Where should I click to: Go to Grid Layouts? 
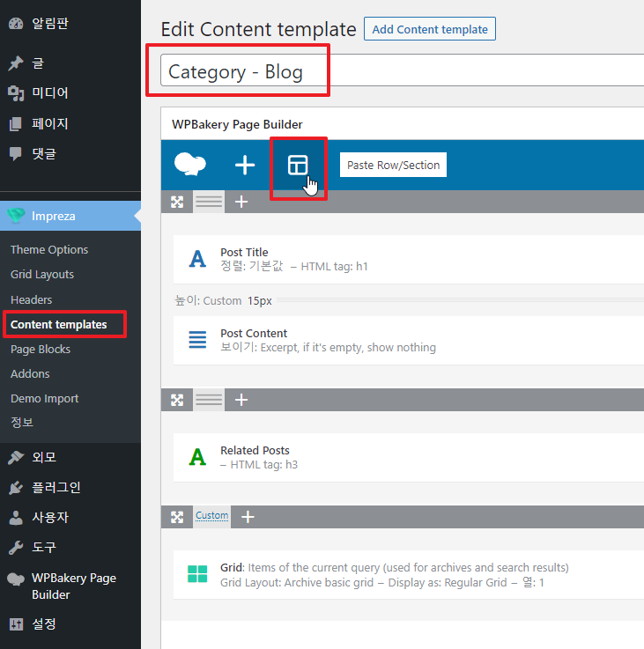42,275
